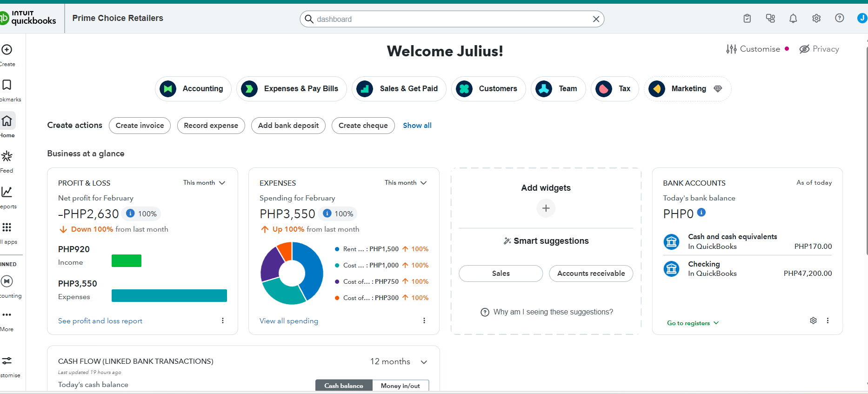This screenshot has height=394, width=868.
Task: Open the More ellipsis in sidebar
Action: point(7,315)
